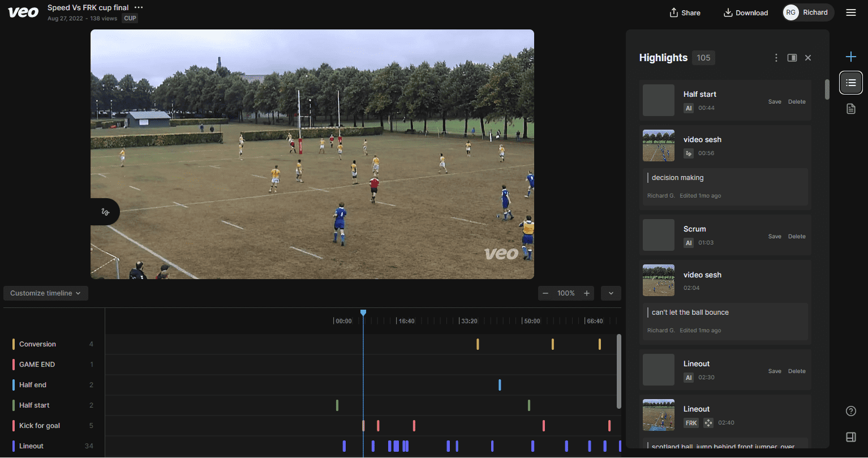868x458 pixels.
Task: Open the drawing annotation tool on the video
Action: pyautogui.click(x=105, y=211)
